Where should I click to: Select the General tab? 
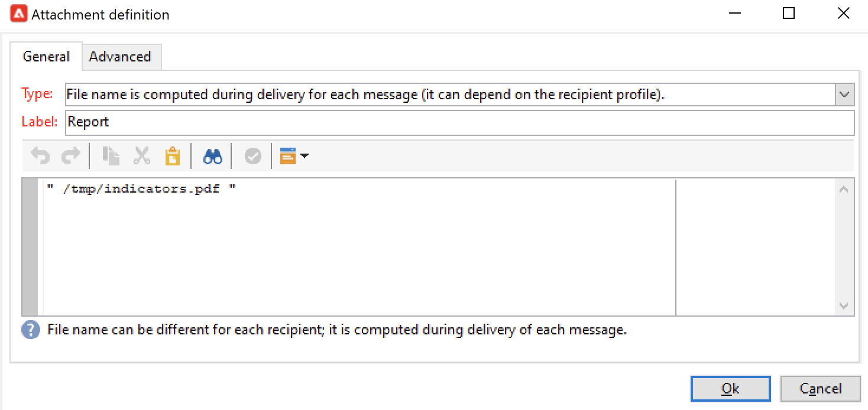point(46,57)
